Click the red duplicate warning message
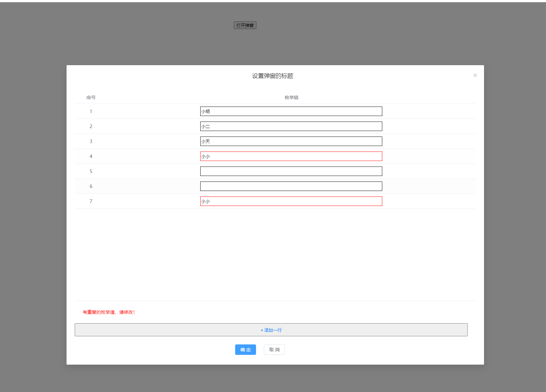546x392 pixels. [x=109, y=312]
